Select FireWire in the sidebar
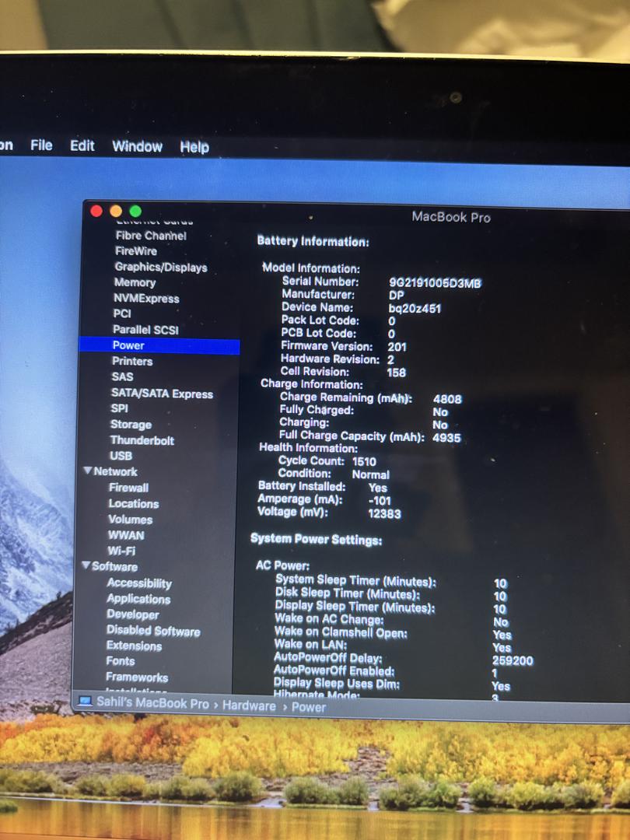Screen dimensions: 630x840 tap(136, 250)
